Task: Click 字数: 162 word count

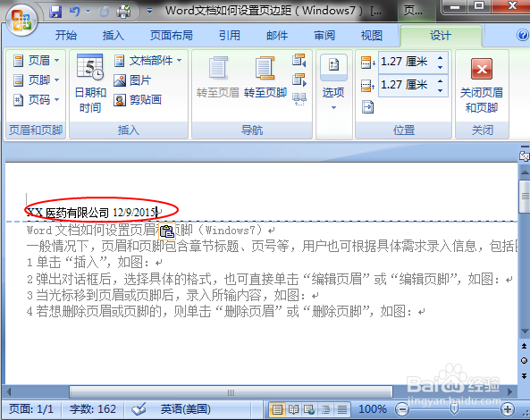Action: (93, 409)
